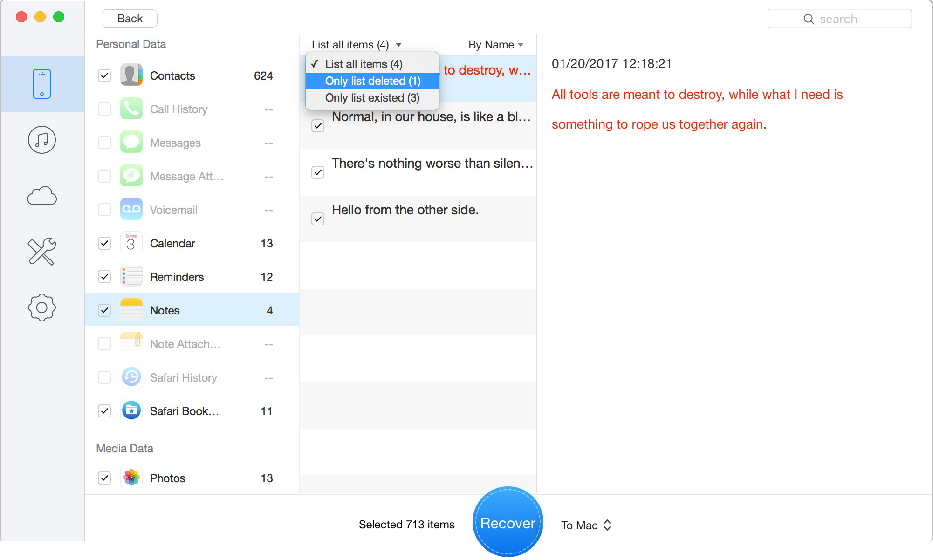
Task: Click the Back button
Action: pos(130,19)
